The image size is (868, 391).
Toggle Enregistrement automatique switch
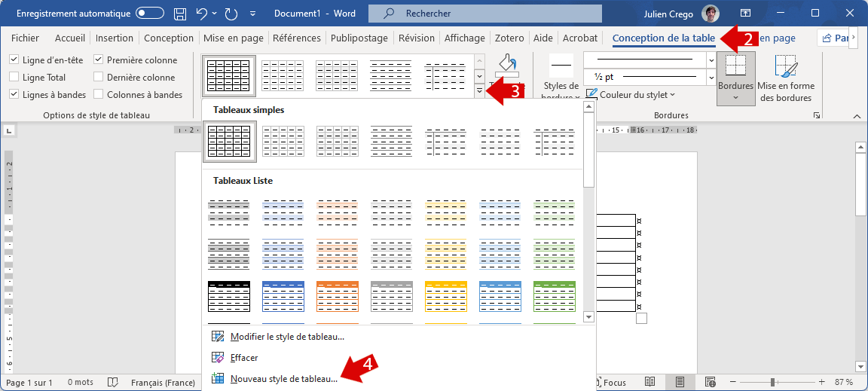150,14
